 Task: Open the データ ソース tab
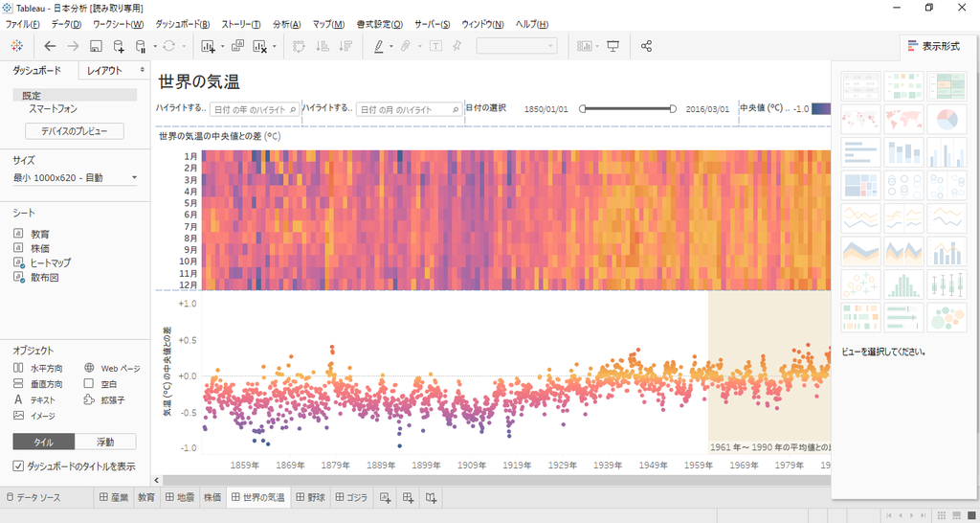pos(33,498)
